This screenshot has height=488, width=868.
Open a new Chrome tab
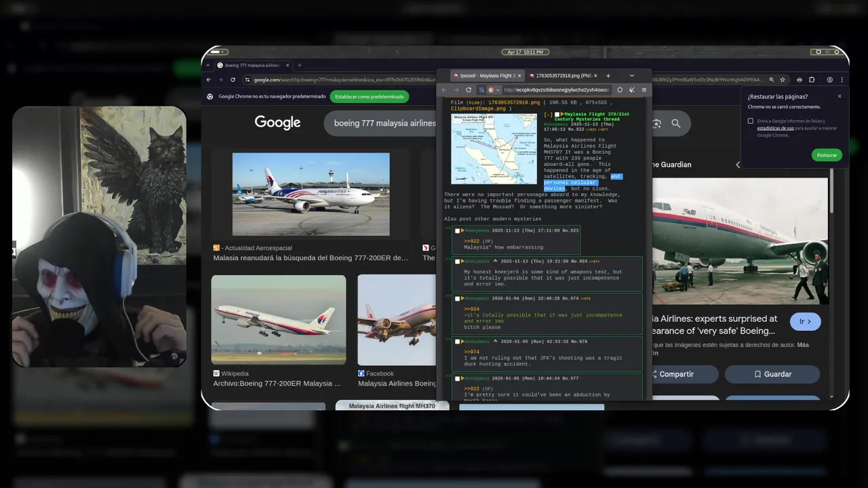pyautogui.click(x=300, y=65)
